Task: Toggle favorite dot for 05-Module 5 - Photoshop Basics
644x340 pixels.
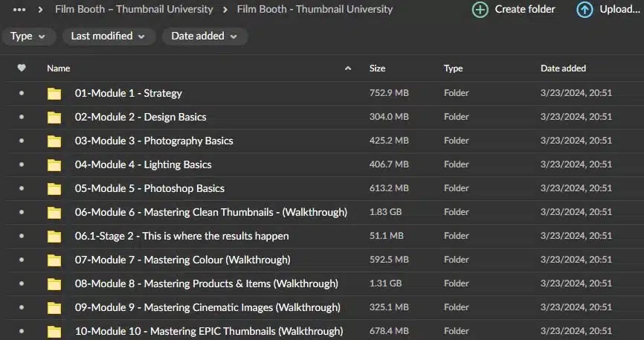Action: (22, 189)
